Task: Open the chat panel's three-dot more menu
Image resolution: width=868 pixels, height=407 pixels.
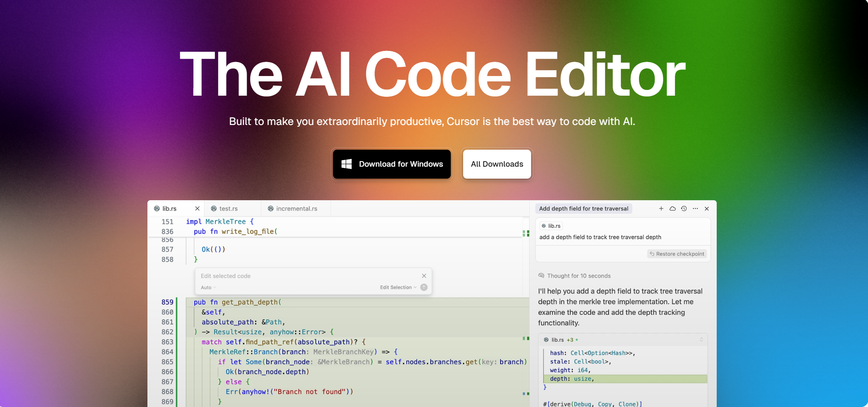Action: tap(695, 208)
